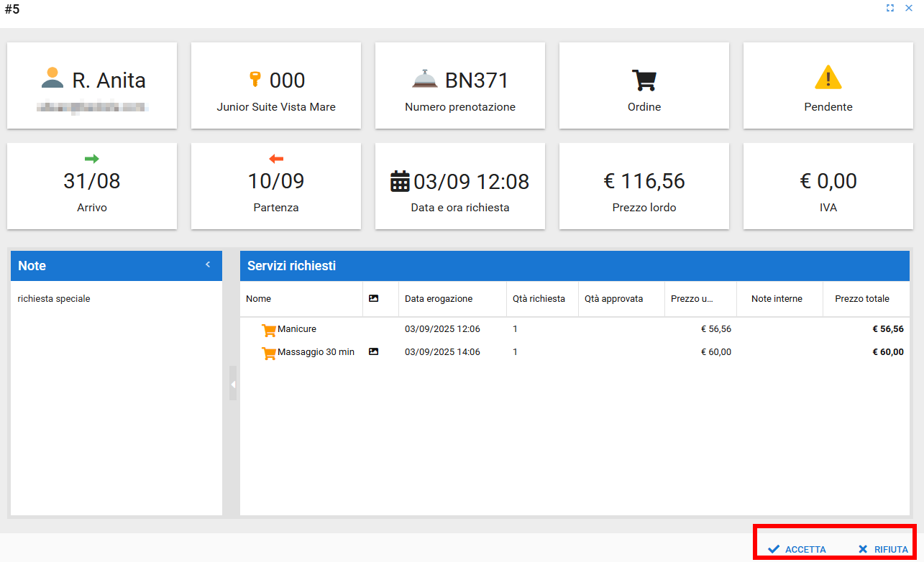Click the calendar icon beside request date
Image resolution: width=924 pixels, height=562 pixels.
pos(400,181)
